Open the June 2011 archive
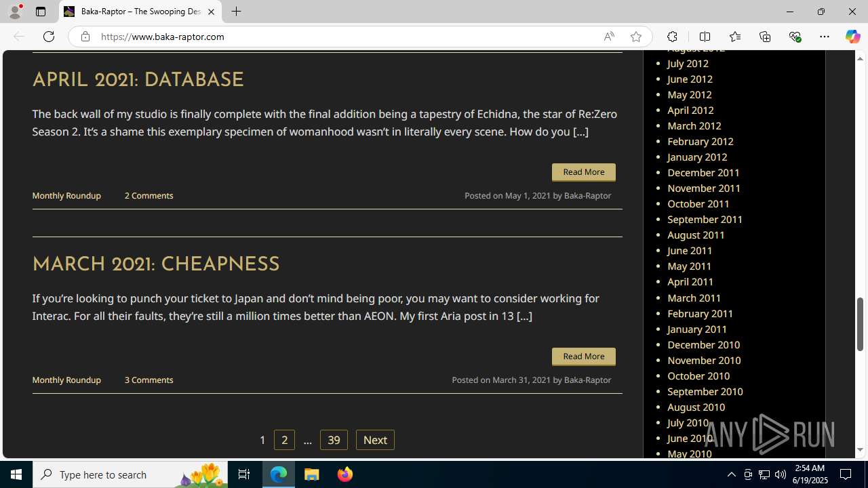Screen dimensions: 868x488 [690, 250]
